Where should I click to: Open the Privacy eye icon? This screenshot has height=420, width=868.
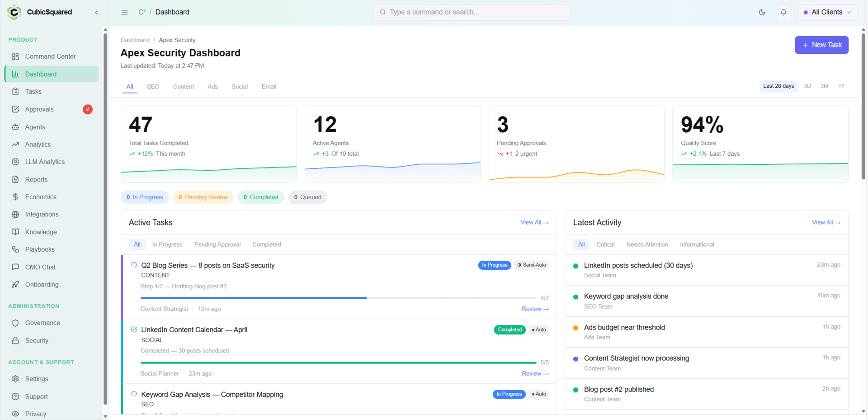(15, 414)
